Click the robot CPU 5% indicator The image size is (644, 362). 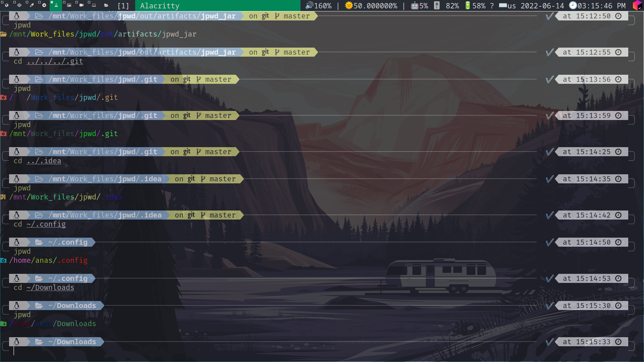coord(419,6)
